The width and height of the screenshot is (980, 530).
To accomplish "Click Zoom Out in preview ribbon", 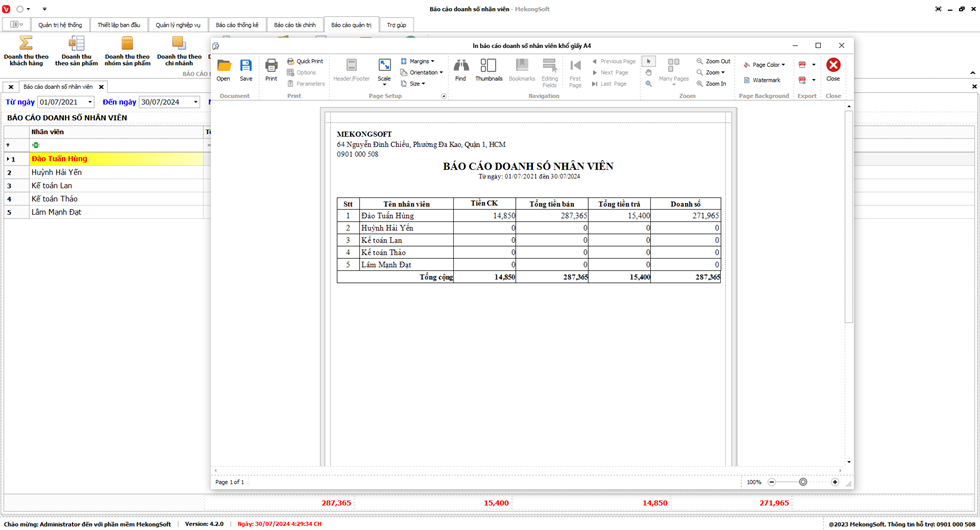I will click(x=713, y=61).
